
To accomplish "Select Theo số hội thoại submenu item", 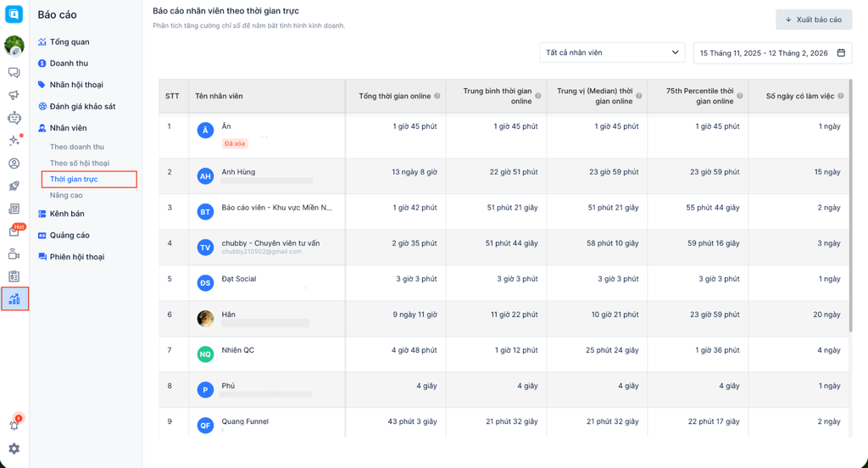I will pyautogui.click(x=80, y=163).
